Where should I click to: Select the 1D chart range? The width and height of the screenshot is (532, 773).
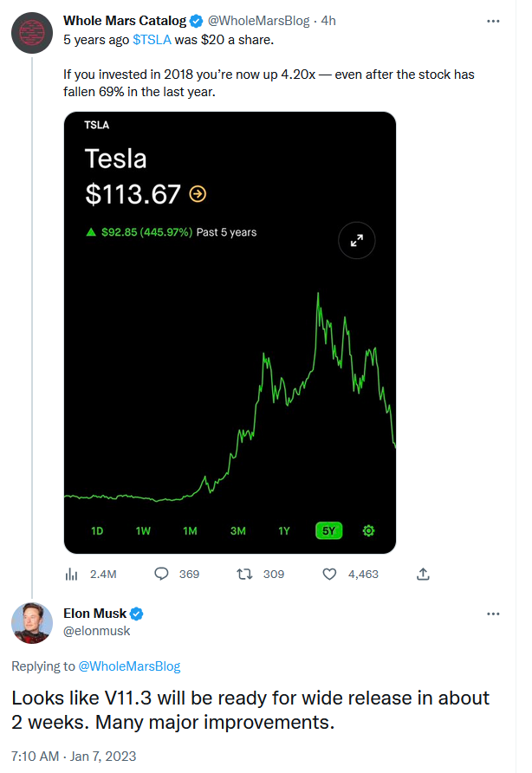coord(97,531)
